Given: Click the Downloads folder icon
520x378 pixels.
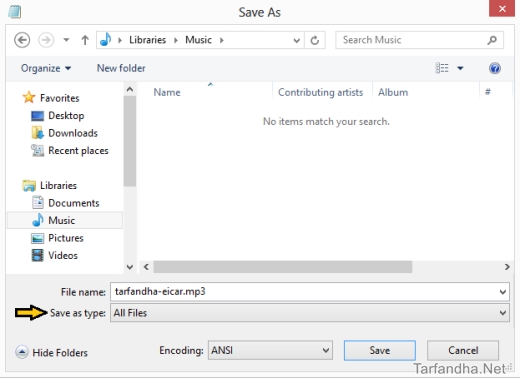Looking at the screenshot, I should point(38,133).
